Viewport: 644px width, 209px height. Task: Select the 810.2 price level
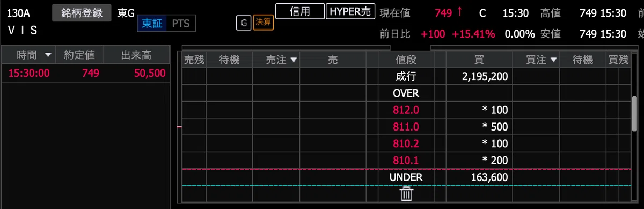click(406, 143)
